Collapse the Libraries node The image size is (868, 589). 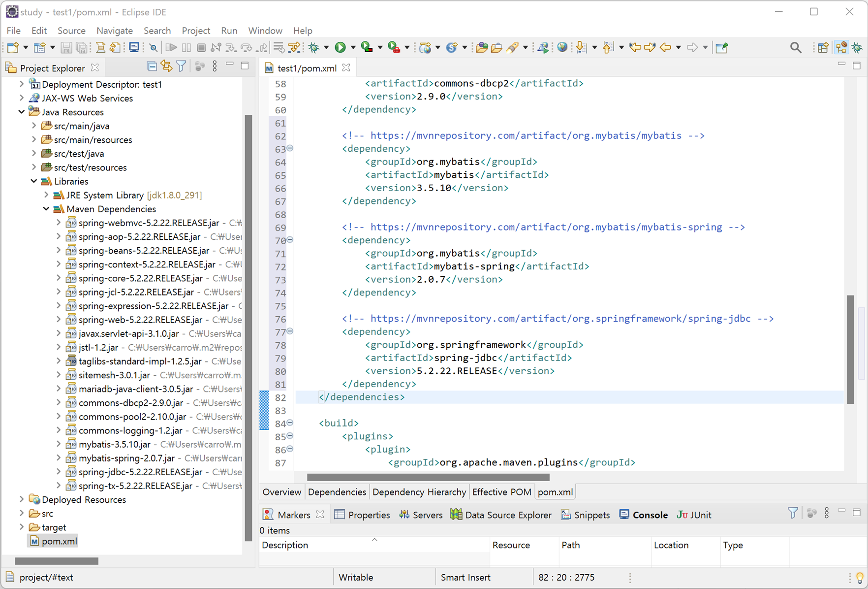34,181
